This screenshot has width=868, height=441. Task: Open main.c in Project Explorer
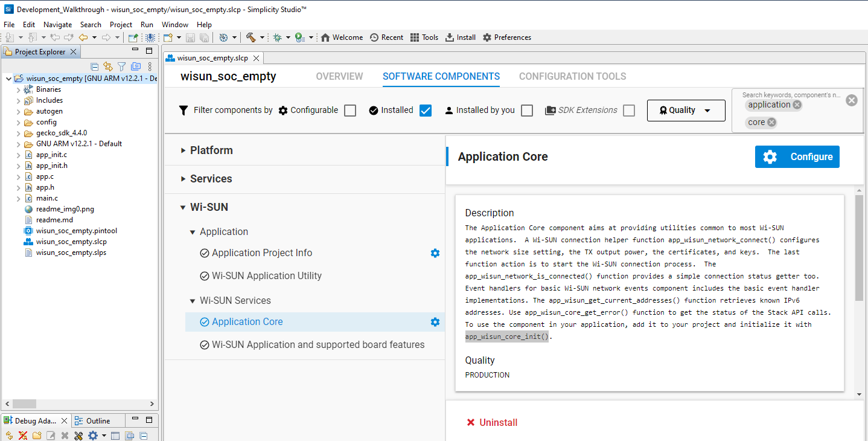point(47,198)
